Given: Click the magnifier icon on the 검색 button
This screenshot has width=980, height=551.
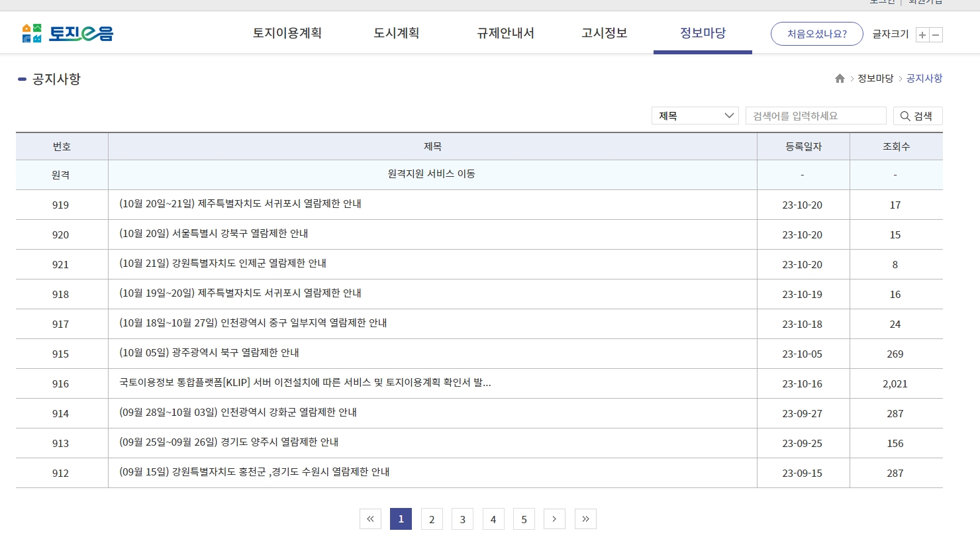Looking at the screenshot, I should 905,116.
